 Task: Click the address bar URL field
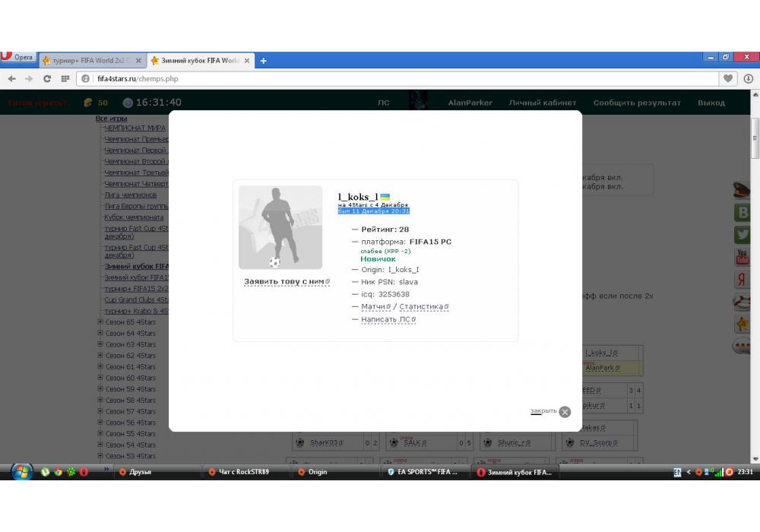click(380, 78)
